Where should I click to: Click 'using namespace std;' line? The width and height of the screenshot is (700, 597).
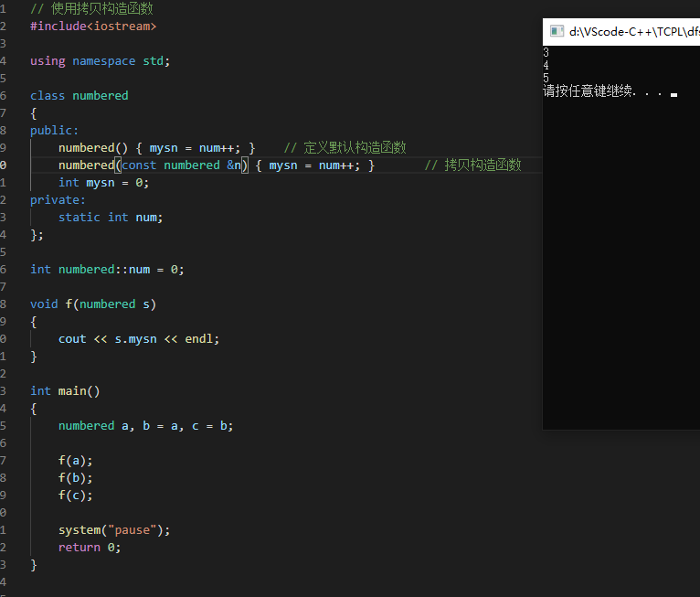pyautogui.click(x=100, y=61)
